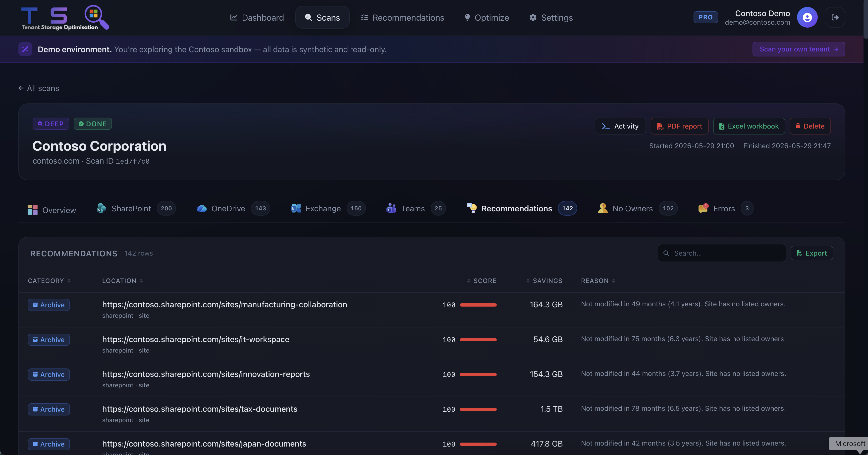Image resolution: width=868 pixels, height=455 pixels.
Task: Click the Archive tag for it-workspace
Action: [x=49, y=340]
